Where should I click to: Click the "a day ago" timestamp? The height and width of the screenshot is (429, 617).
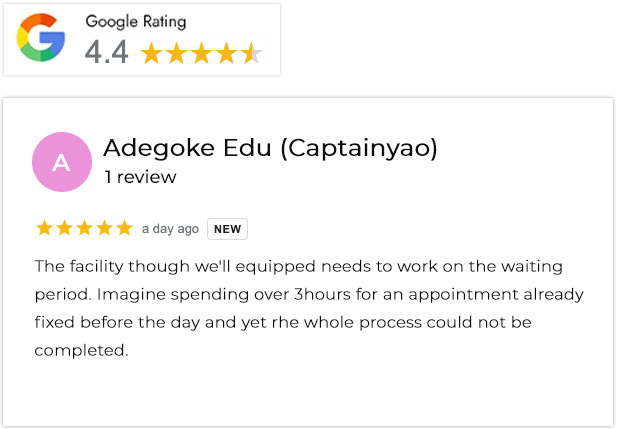coord(170,229)
